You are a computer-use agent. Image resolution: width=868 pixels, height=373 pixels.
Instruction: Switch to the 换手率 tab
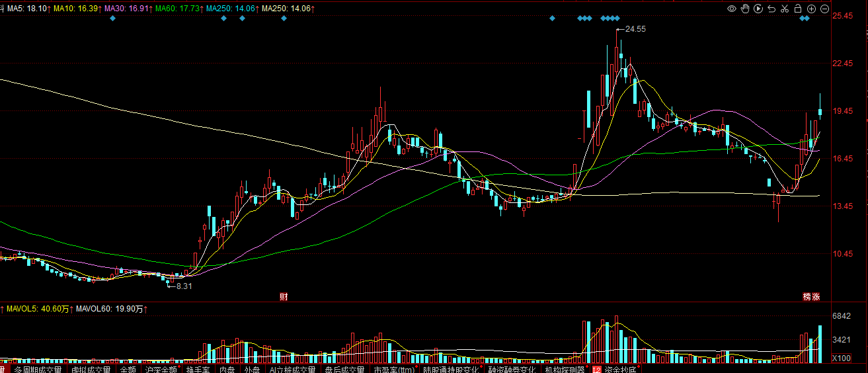click(198, 368)
